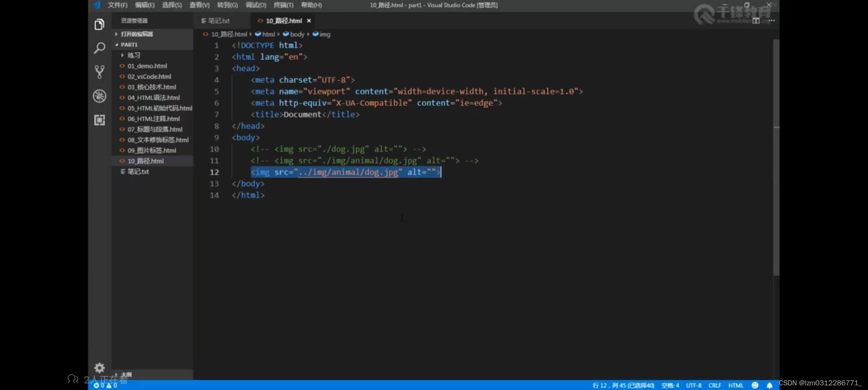
Task: Click the VS Code logo icon
Action: tap(97, 5)
